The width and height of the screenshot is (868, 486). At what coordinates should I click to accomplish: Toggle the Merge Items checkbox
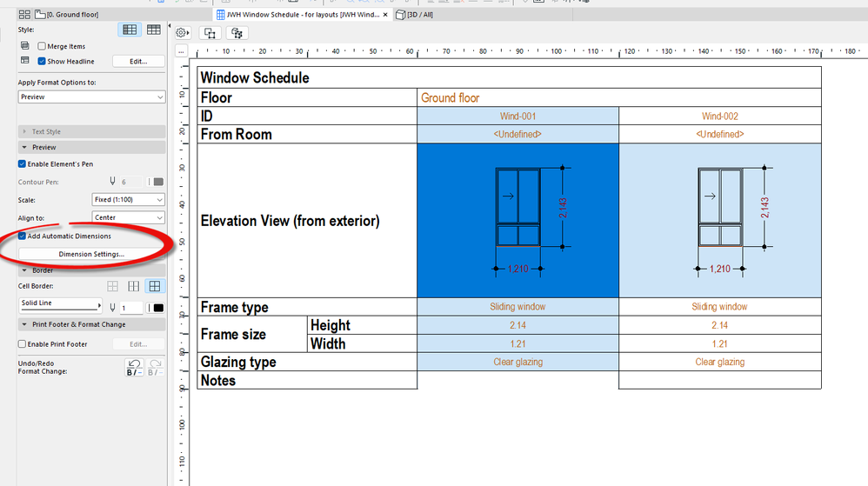pos(42,46)
